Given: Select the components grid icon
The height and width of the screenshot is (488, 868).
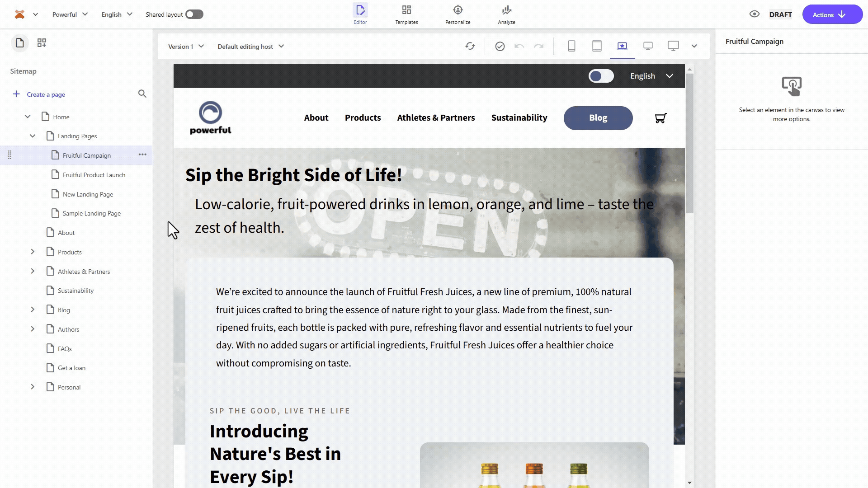Looking at the screenshot, I should click(x=42, y=43).
